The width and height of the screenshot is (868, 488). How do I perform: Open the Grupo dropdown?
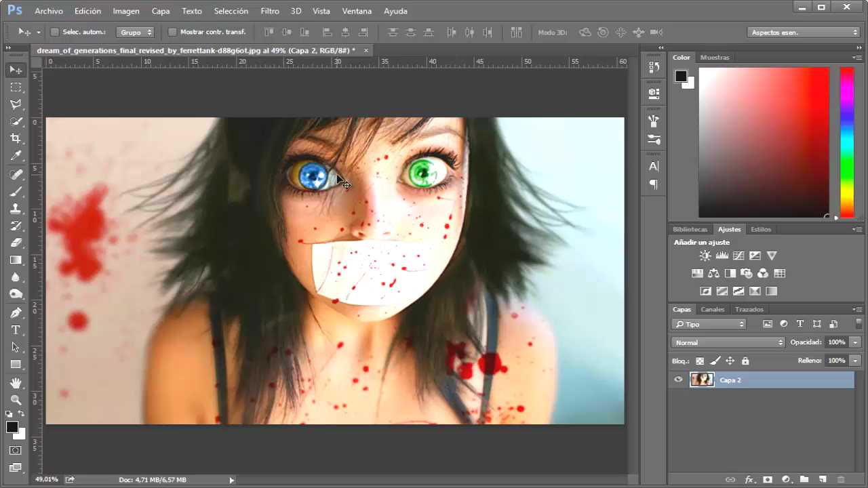[x=136, y=32]
